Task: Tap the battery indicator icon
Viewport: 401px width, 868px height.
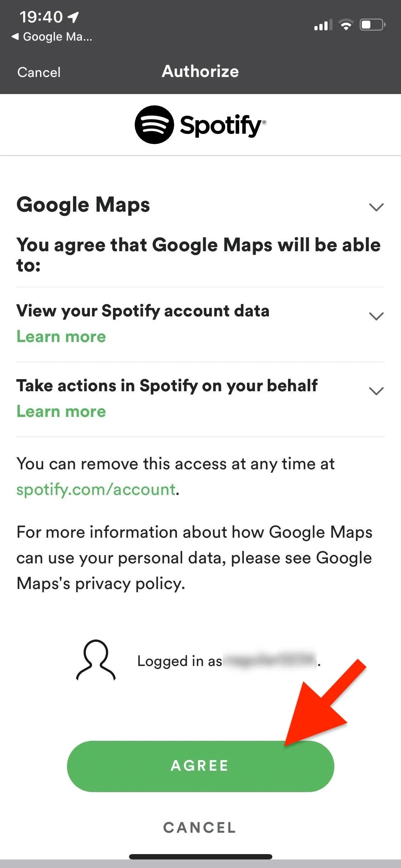Action: tap(372, 25)
